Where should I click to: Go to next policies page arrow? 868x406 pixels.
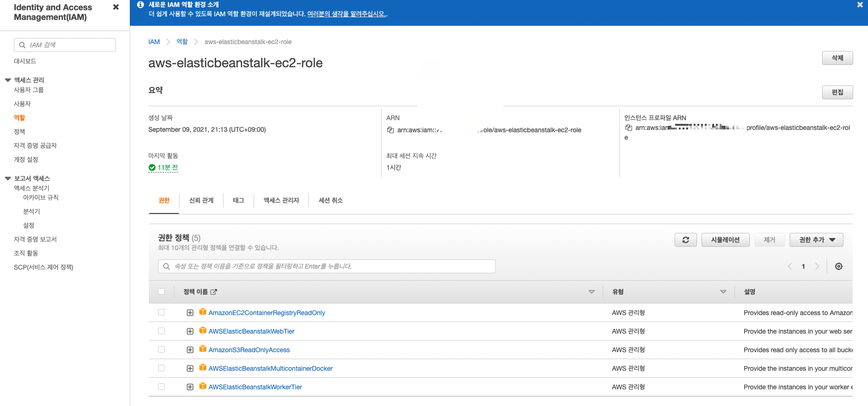(x=817, y=266)
